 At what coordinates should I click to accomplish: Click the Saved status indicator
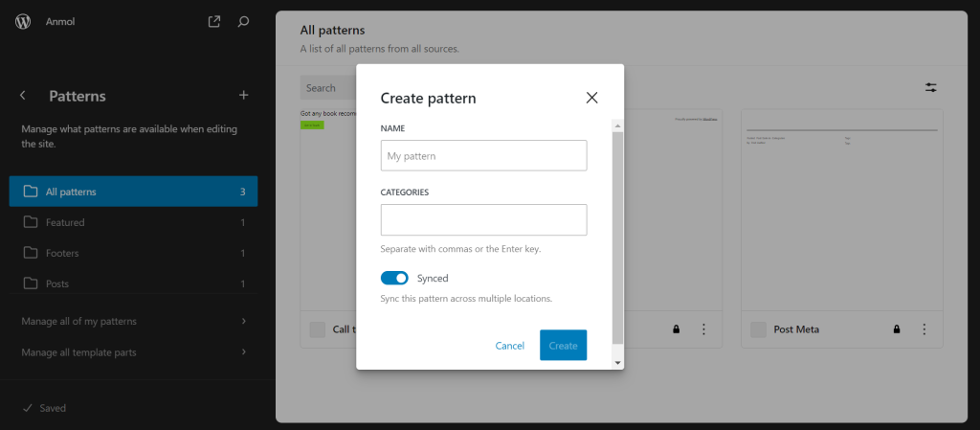[44, 408]
